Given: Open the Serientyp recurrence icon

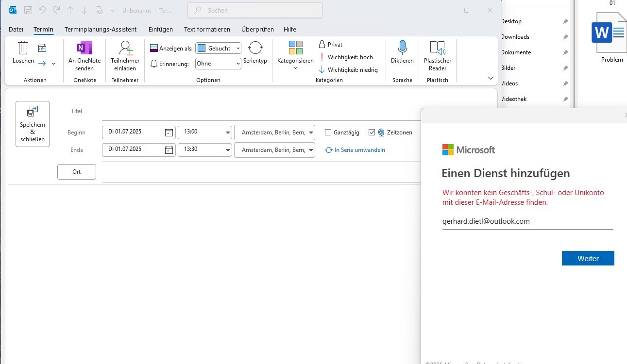Looking at the screenshot, I should 255,48.
